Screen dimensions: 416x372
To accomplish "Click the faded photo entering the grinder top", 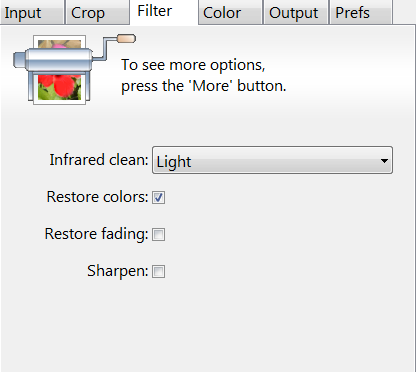I will [x=59, y=44].
